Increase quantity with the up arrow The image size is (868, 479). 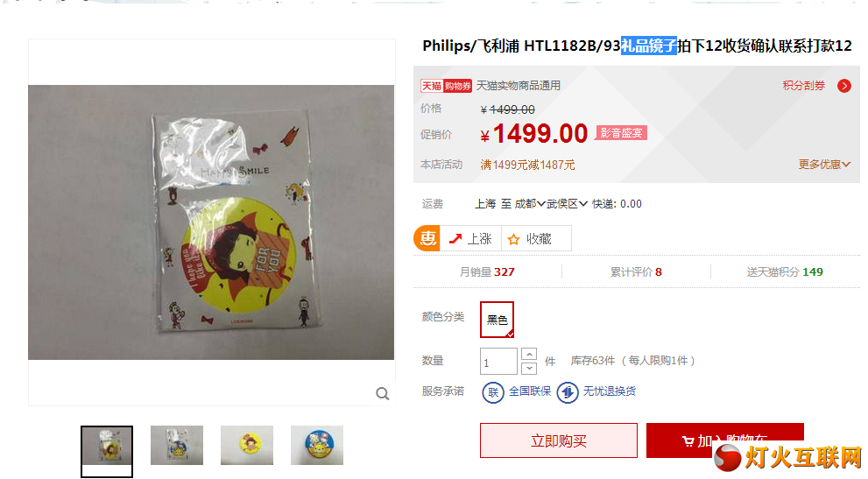pyautogui.click(x=529, y=354)
